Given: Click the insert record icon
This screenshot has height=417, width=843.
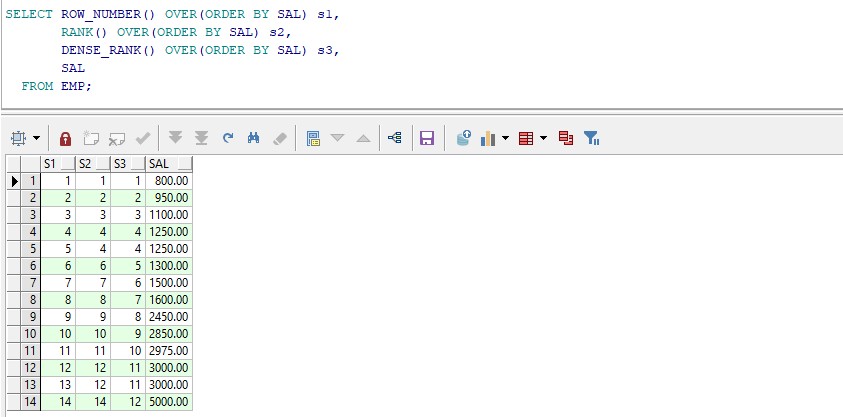Looking at the screenshot, I should (91, 139).
